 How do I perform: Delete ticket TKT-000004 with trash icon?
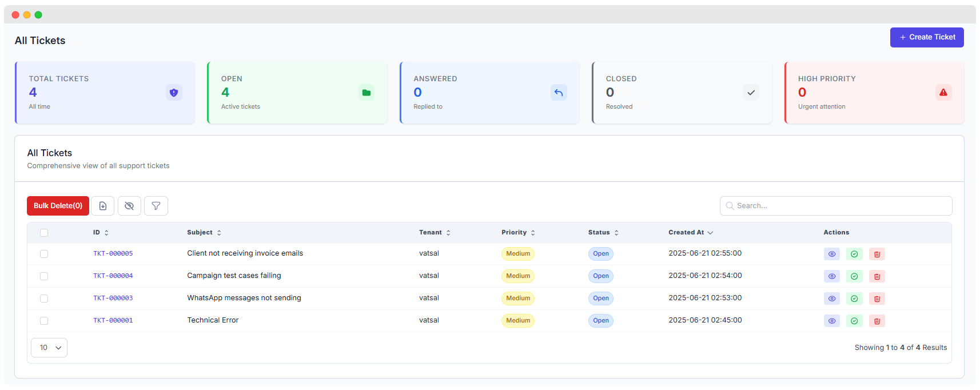[877, 276]
